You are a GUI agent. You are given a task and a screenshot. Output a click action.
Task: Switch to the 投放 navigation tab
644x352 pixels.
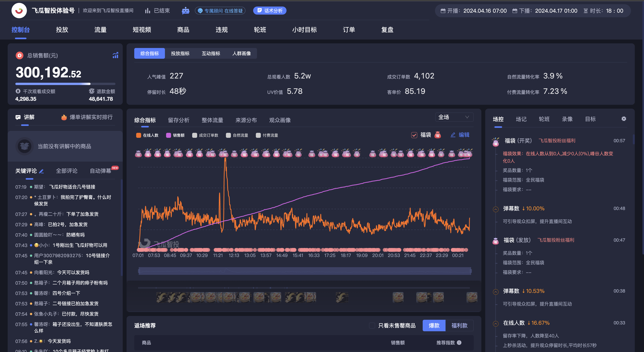(x=62, y=30)
